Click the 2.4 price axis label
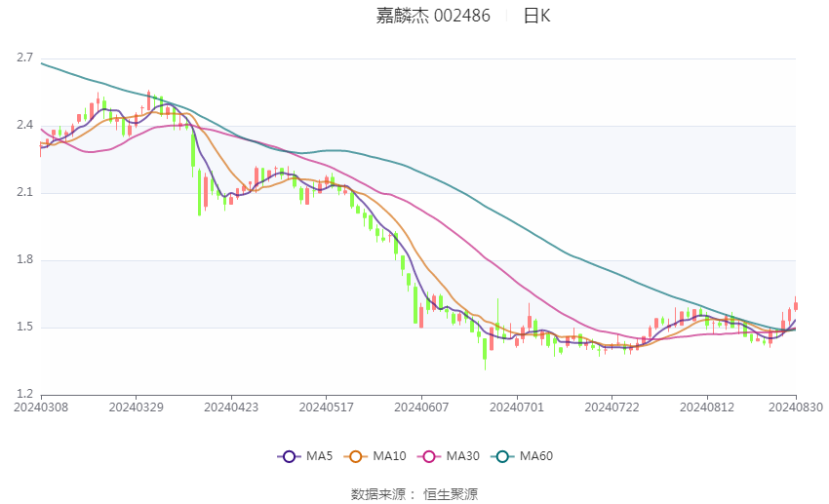The width and height of the screenshot is (829, 504). coord(24,125)
